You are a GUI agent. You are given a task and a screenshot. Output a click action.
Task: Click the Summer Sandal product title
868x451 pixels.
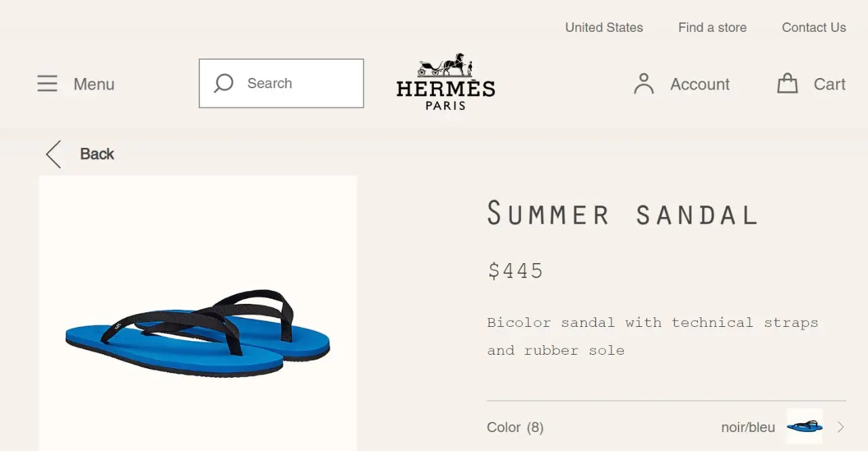pyautogui.click(x=622, y=214)
